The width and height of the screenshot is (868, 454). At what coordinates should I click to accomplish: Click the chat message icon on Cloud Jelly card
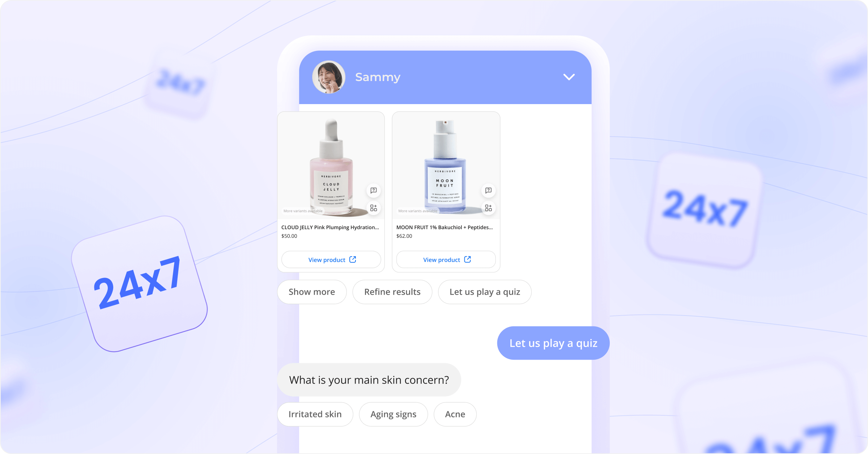[x=373, y=190]
